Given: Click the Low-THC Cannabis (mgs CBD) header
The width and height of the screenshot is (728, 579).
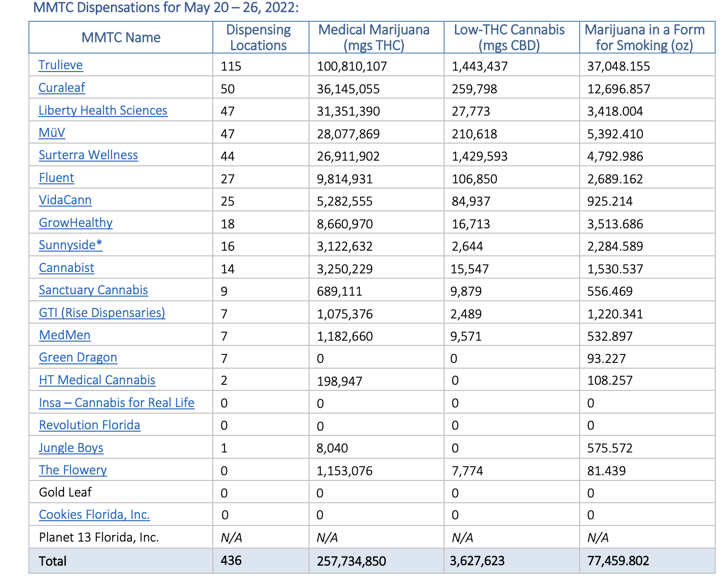Looking at the screenshot, I should tap(510, 37).
